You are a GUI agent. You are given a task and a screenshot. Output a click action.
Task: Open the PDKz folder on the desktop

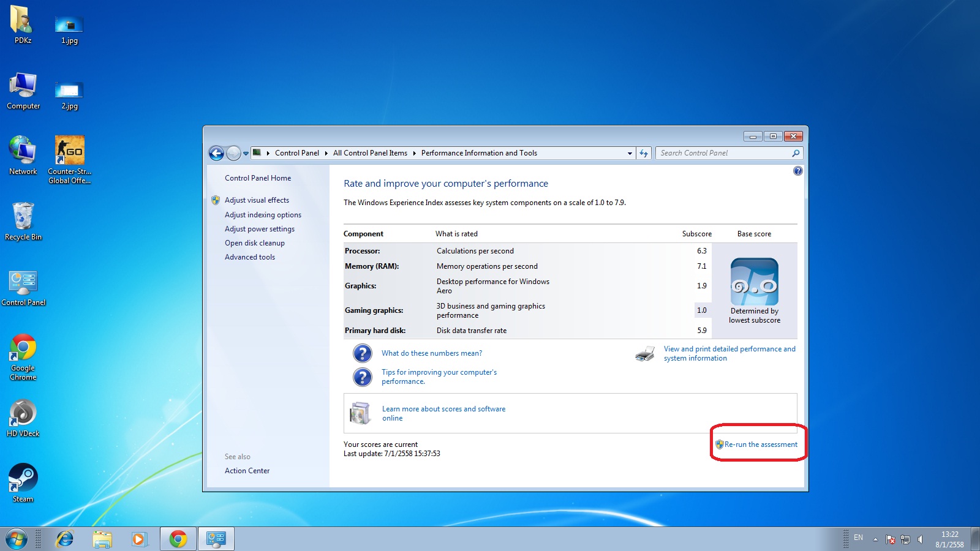[23, 24]
